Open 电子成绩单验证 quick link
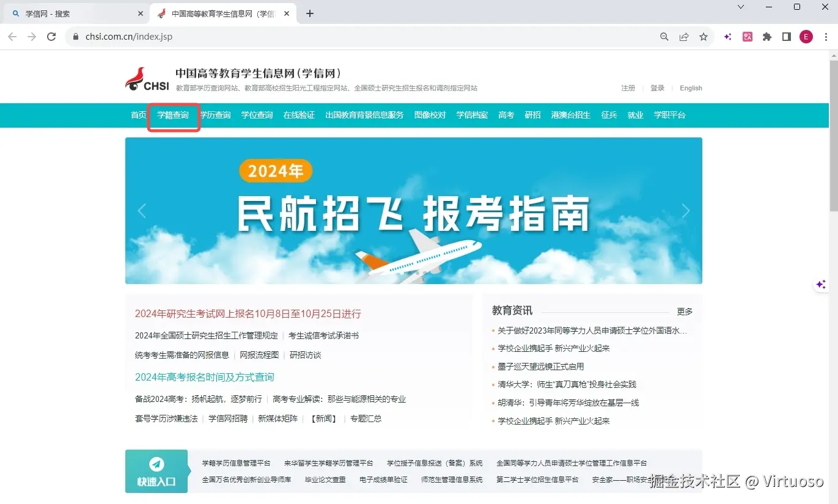The height and width of the screenshot is (504, 838). [383, 480]
